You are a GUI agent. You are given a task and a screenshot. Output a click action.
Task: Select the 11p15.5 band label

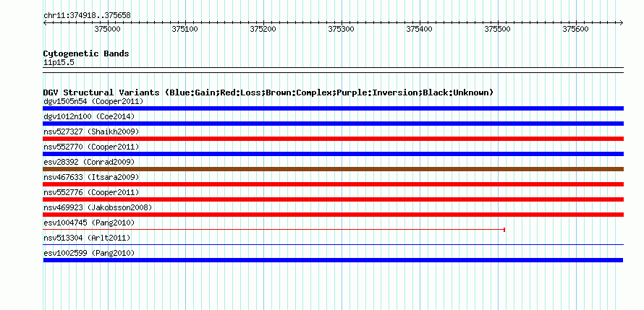click(59, 63)
